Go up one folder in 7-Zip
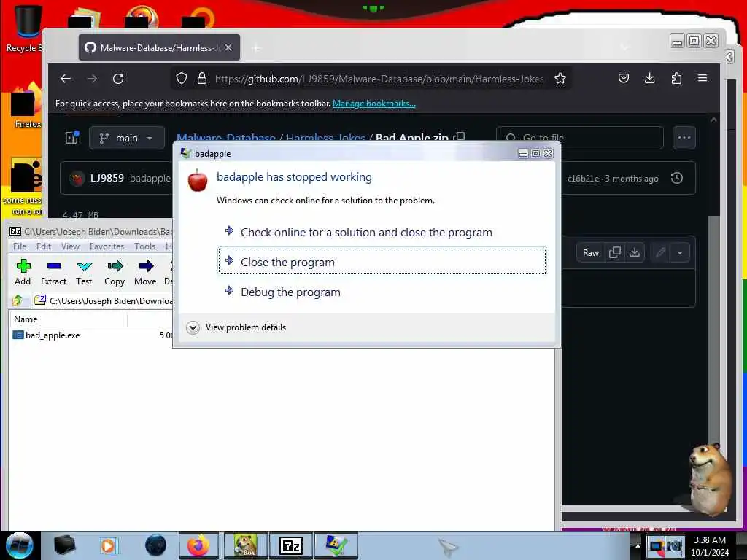This screenshot has height=560, width=747. click(x=18, y=300)
